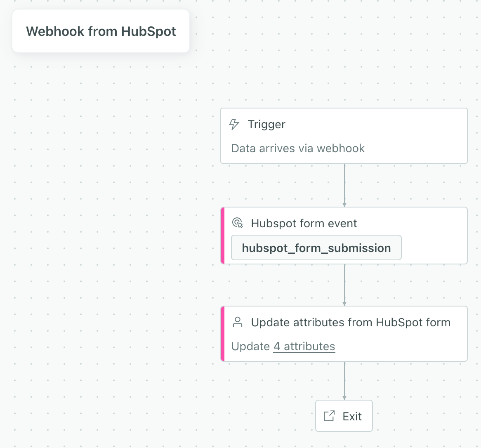Click the Data arrives via webhook text

pyautogui.click(x=298, y=148)
